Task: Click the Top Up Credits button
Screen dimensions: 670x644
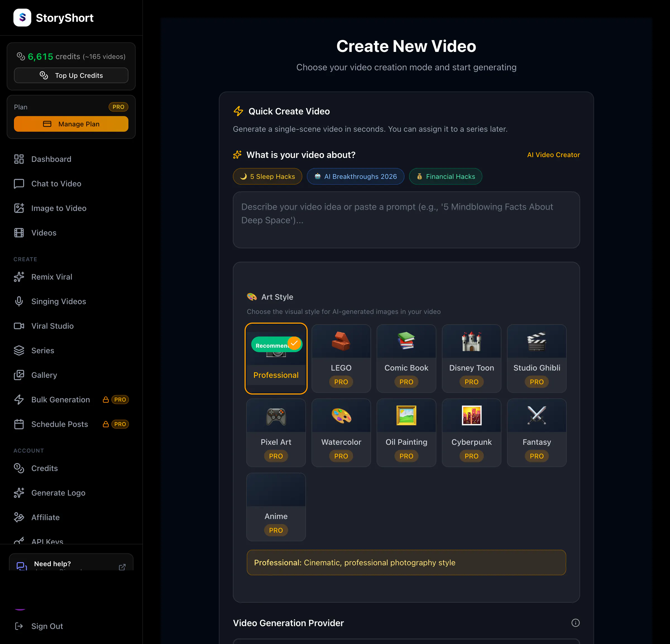Action: pos(71,76)
